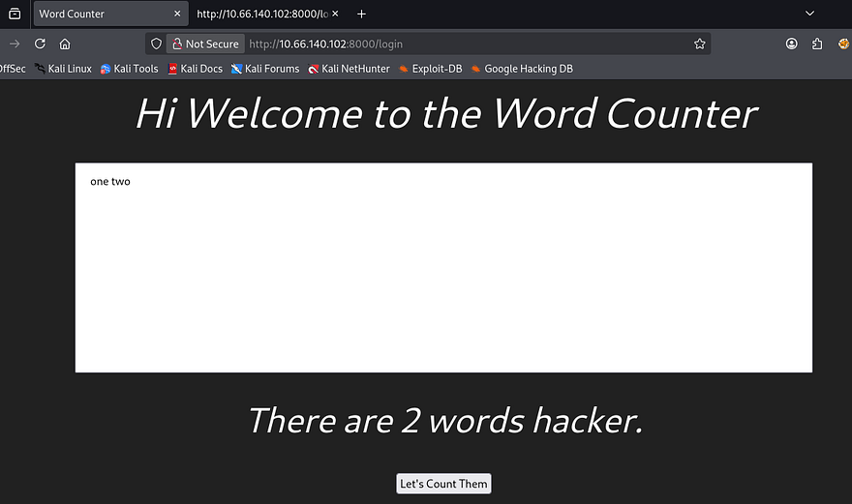Open a new tab with the plus button
The image size is (852, 504).
[x=361, y=14]
